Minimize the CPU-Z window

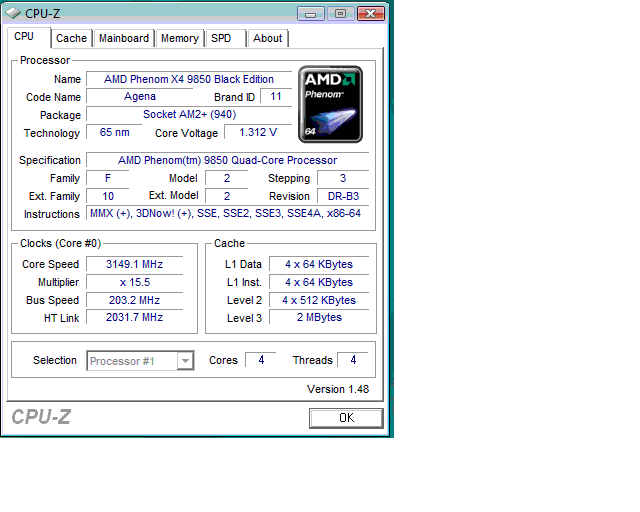coord(311,14)
